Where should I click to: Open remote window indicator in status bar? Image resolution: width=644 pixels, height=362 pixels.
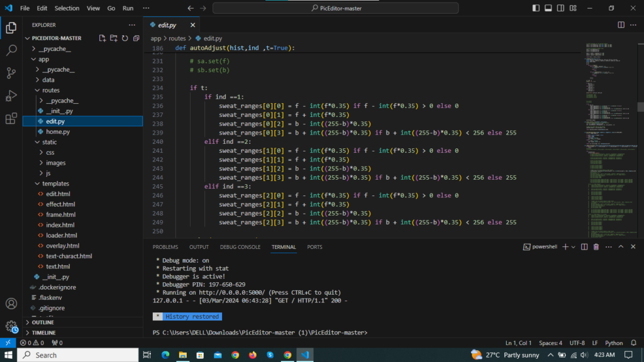8,343
